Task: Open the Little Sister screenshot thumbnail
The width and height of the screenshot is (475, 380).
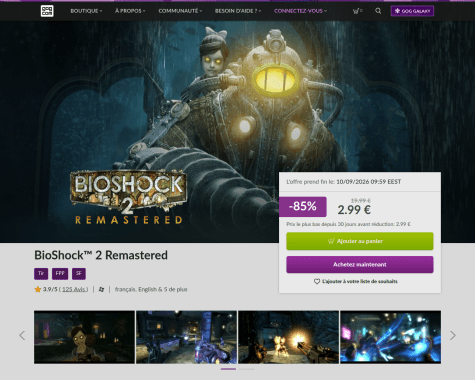Action: click(x=84, y=337)
